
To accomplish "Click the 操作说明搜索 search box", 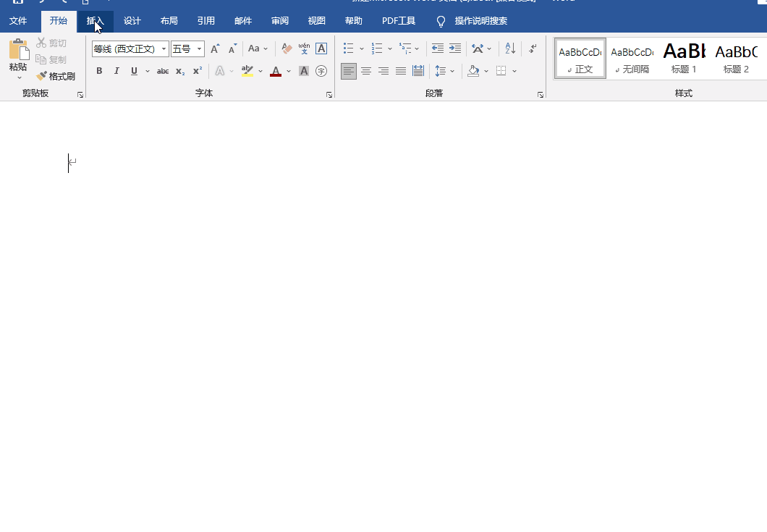I will tap(480, 21).
